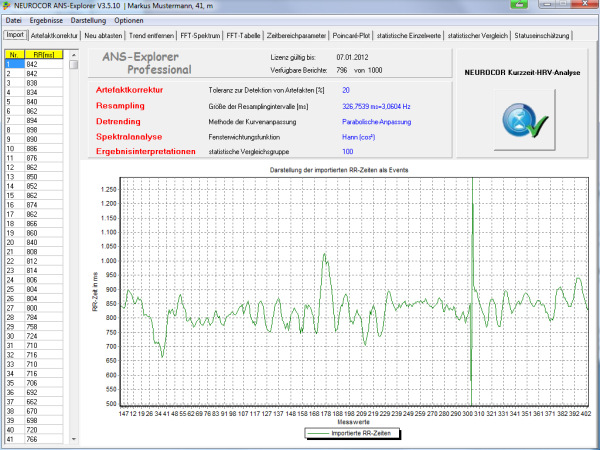Click resampling value 326,7539 ms
600x450 pixels.
(376, 106)
